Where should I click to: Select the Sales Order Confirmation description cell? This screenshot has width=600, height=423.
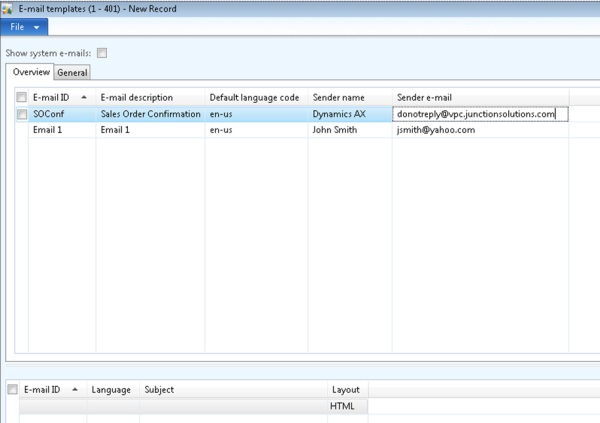[150, 114]
